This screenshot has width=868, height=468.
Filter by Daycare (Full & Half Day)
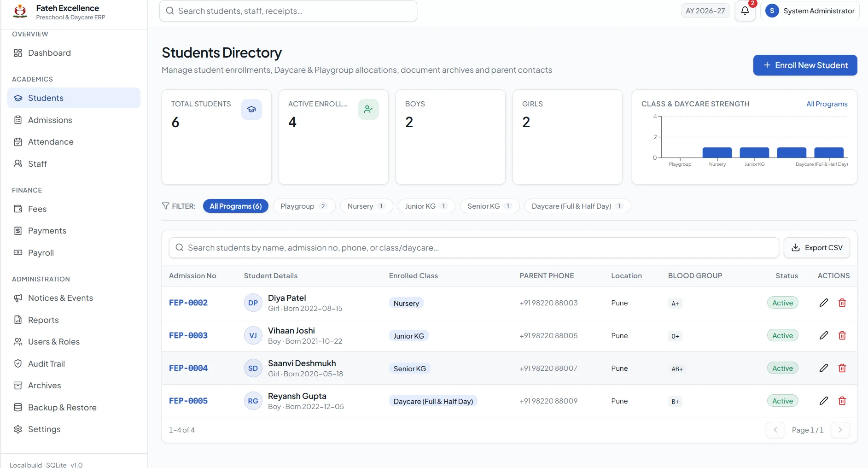577,206
